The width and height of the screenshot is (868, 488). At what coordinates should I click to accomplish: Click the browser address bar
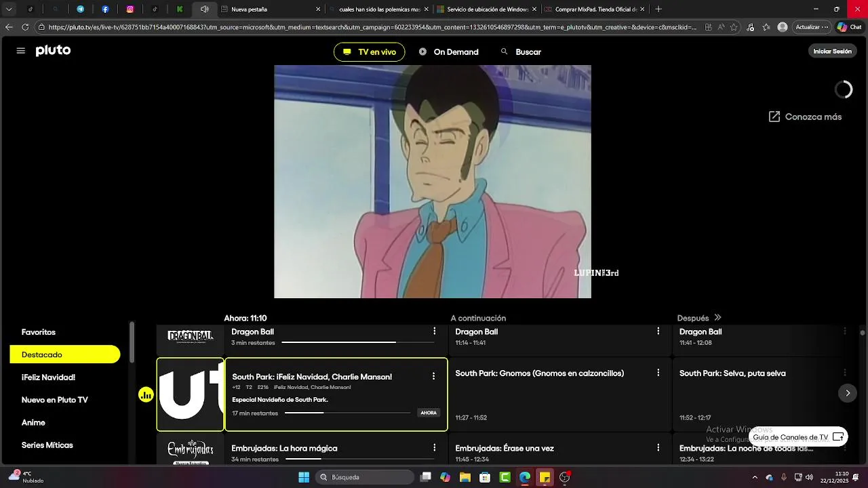[373, 27]
